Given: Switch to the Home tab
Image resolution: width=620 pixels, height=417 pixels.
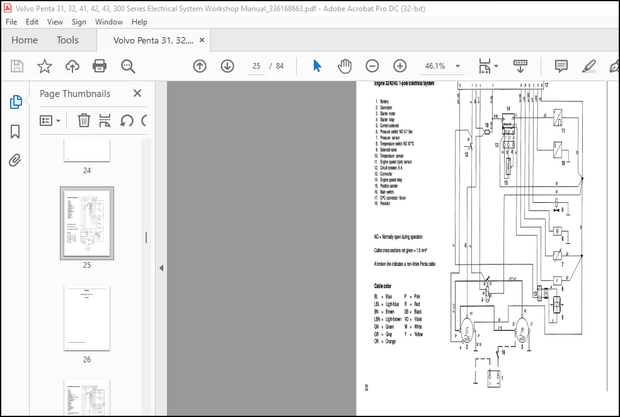Looking at the screenshot, I should point(25,40).
